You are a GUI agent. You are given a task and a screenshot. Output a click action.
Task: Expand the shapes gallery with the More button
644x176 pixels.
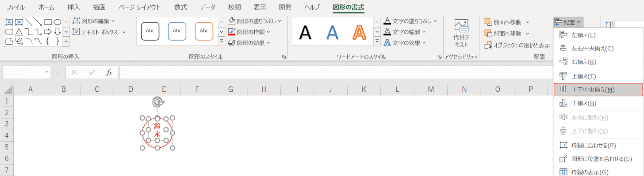tap(66, 41)
